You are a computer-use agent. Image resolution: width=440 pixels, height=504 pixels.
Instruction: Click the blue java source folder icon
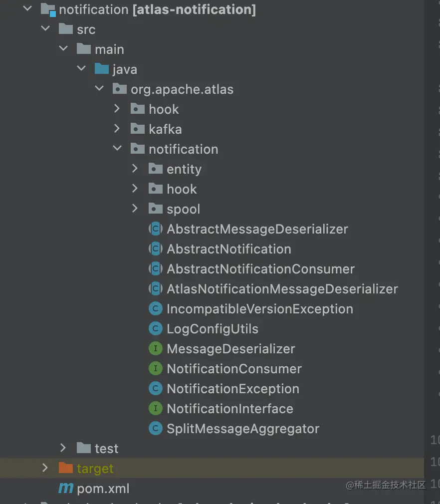pos(102,69)
